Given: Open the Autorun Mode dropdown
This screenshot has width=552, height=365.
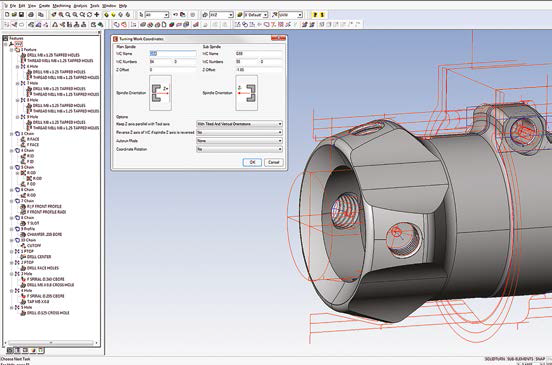Looking at the screenshot, I should [x=239, y=141].
